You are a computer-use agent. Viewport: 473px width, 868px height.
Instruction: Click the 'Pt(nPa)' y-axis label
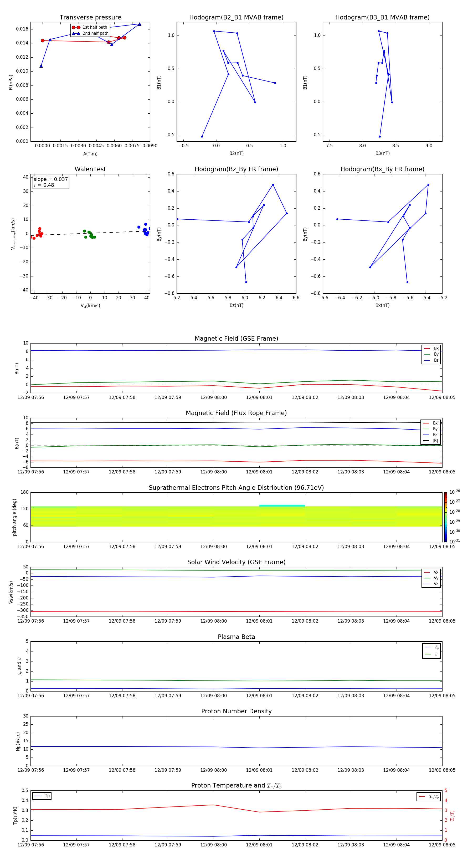pos(11,82)
